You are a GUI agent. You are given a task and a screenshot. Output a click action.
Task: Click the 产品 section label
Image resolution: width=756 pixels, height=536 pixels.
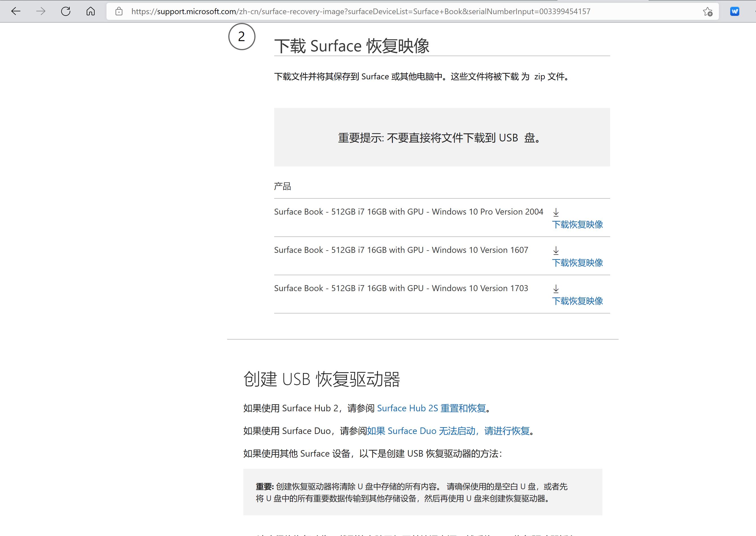click(x=282, y=186)
